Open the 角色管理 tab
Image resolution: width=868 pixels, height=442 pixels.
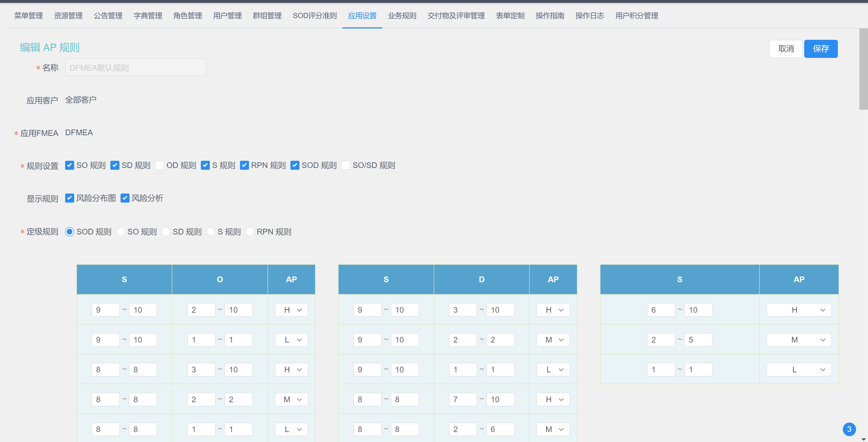pyautogui.click(x=187, y=16)
